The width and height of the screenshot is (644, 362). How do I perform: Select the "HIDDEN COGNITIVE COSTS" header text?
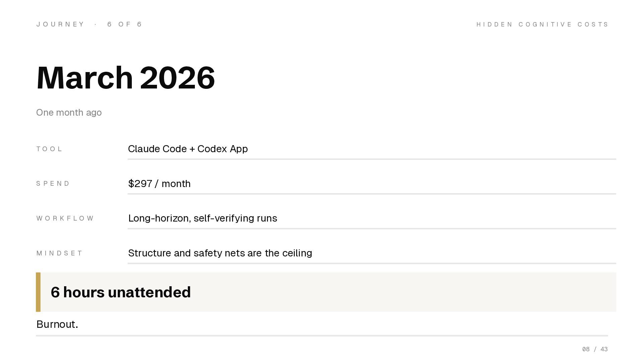pyautogui.click(x=542, y=24)
